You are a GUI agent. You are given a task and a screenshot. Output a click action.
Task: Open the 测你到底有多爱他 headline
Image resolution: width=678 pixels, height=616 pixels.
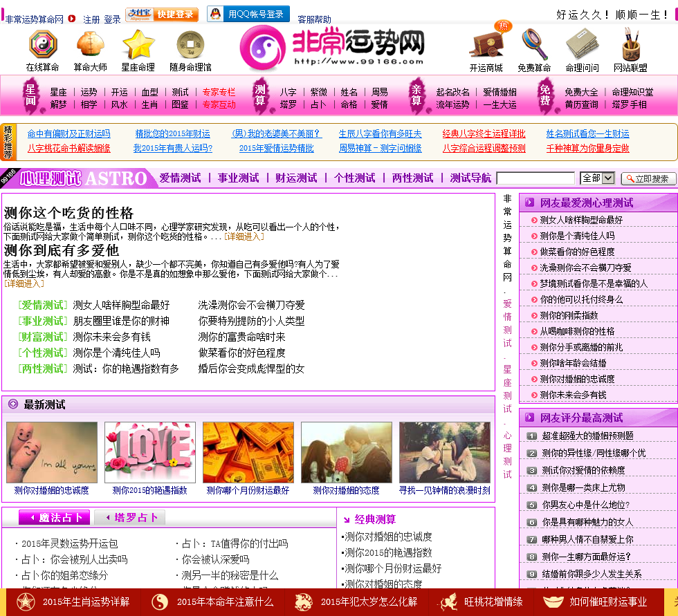click(62, 250)
